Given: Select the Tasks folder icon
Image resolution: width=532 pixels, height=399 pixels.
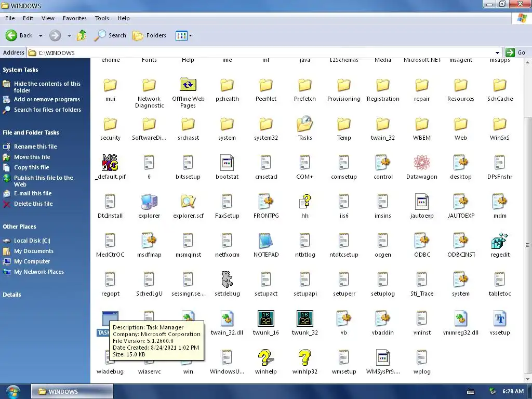Looking at the screenshot, I should (304, 124).
